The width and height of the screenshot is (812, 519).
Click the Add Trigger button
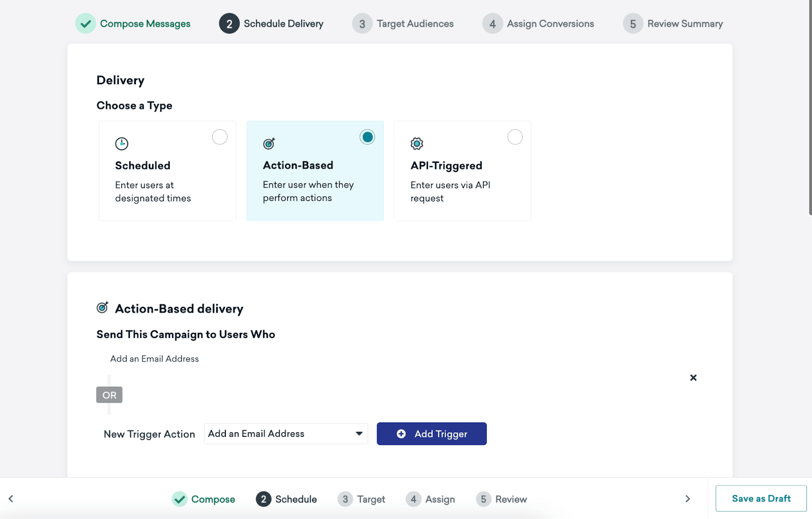[431, 434]
